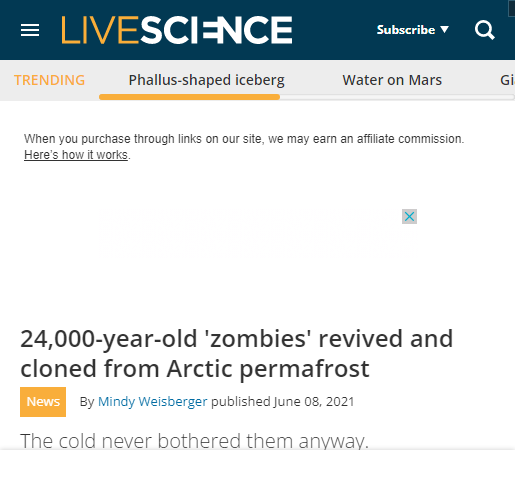Image resolution: width=515 pixels, height=500 pixels.
Task: Click the triangle arrow beside Subscribe
Action: pyautogui.click(x=444, y=29)
